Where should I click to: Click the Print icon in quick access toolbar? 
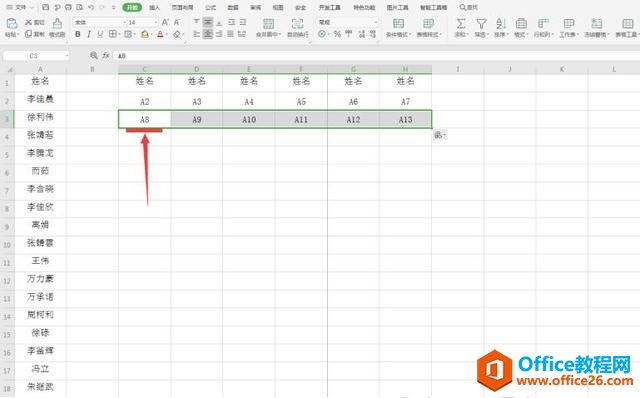pos(68,7)
